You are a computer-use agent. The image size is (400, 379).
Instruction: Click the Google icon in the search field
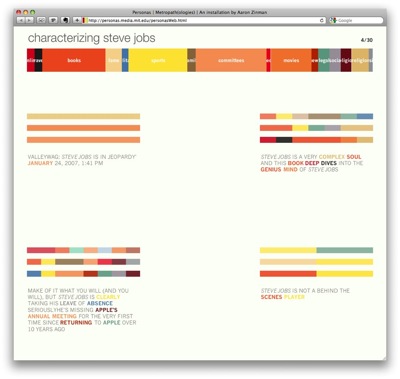333,20
